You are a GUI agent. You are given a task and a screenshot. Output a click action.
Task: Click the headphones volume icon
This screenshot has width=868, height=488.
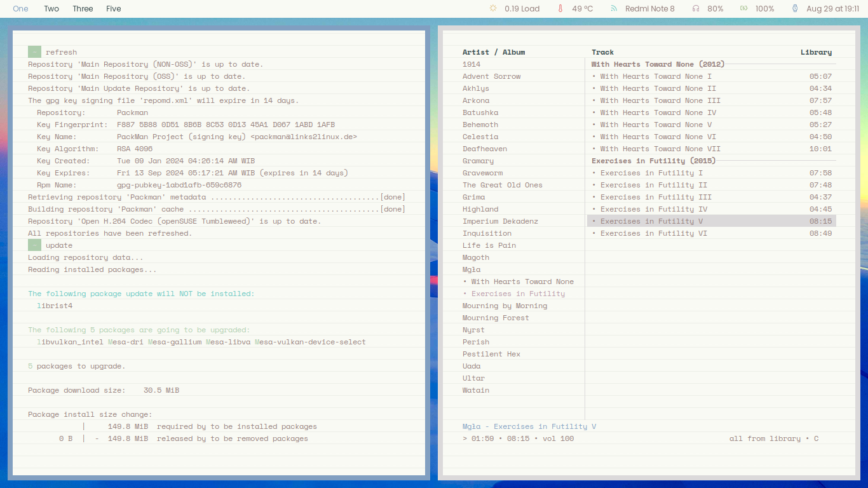pyautogui.click(x=696, y=9)
